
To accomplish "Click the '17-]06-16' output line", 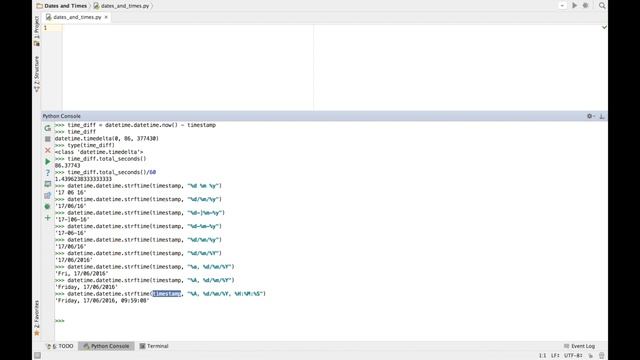I will pyautogui.click(x=72, y=220).
